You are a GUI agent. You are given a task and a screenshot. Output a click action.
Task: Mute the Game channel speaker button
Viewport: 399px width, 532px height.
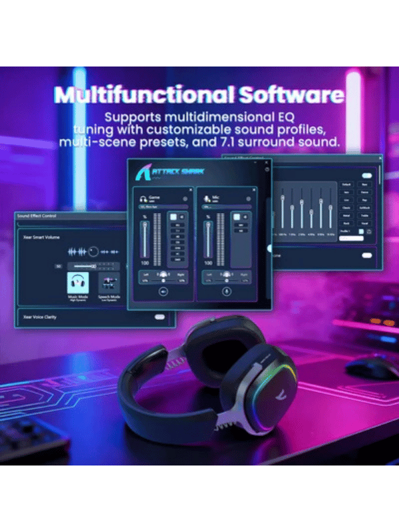click(x=163, y=291)
